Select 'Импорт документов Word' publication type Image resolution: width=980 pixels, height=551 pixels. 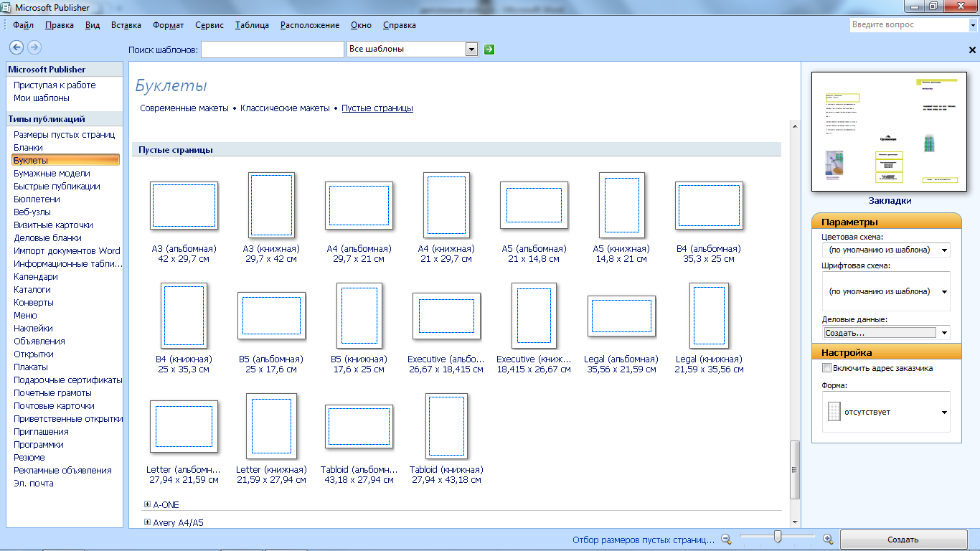click(67, 251)
